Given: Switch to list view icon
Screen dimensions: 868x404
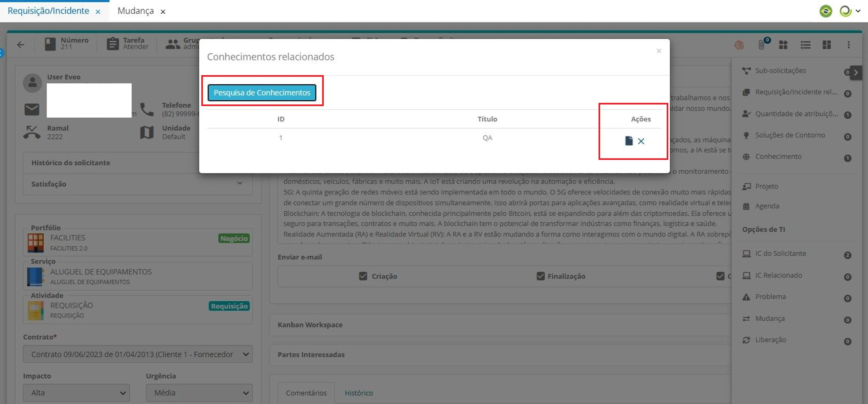Looking at the screenshot, I should tap(805, 45).
